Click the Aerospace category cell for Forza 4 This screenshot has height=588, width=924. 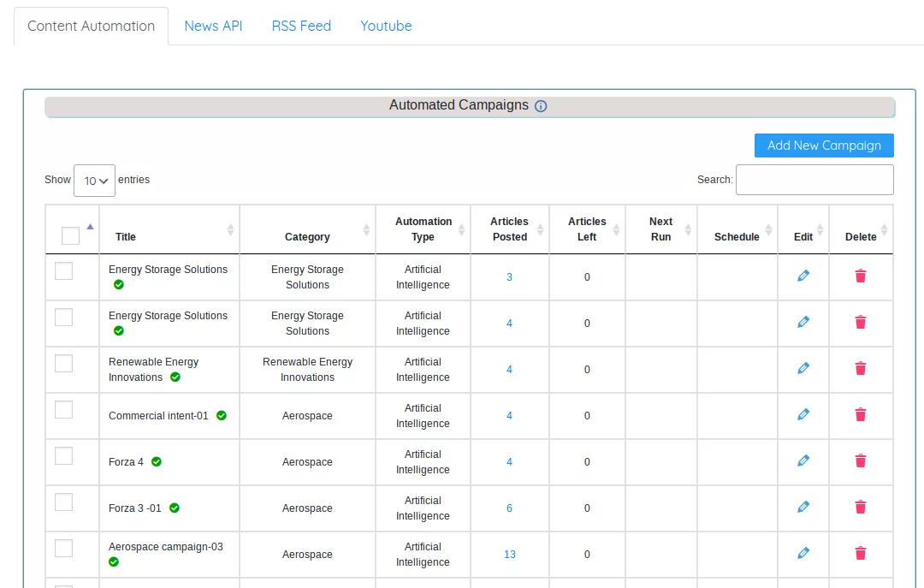[307, 462]
